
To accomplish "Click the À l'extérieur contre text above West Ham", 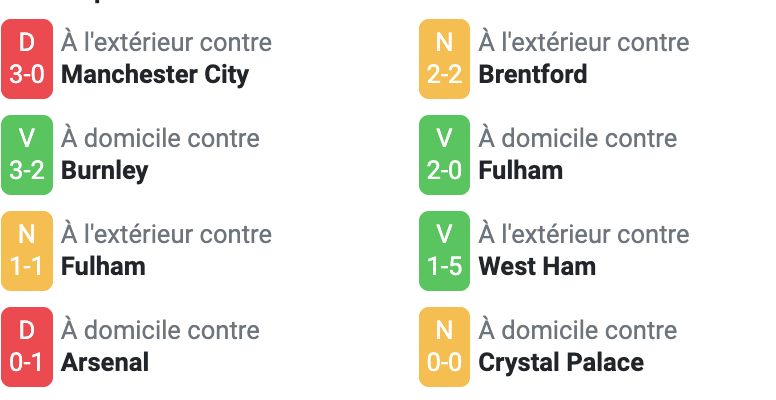I will pyautogui.click(x=583, y=234).
